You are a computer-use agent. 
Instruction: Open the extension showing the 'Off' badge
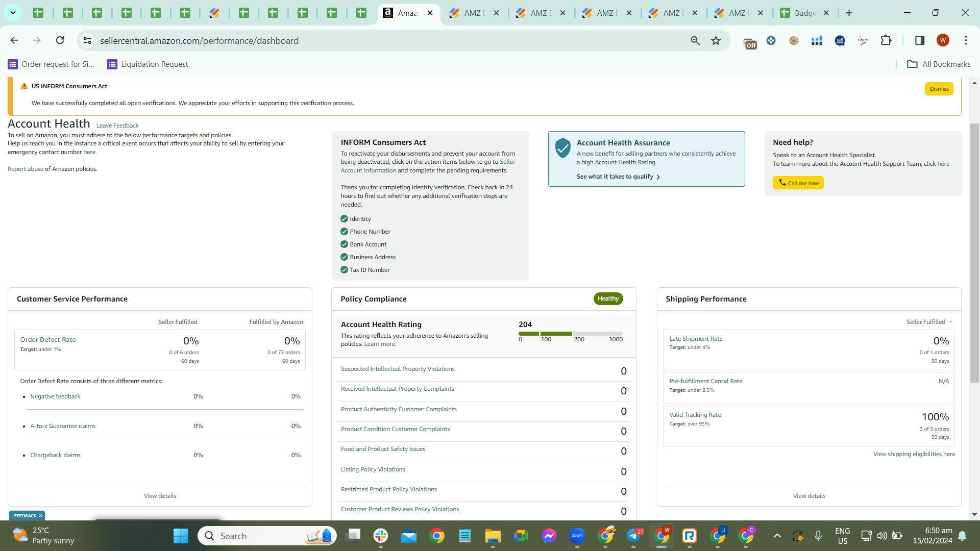[x=749, y=42]
